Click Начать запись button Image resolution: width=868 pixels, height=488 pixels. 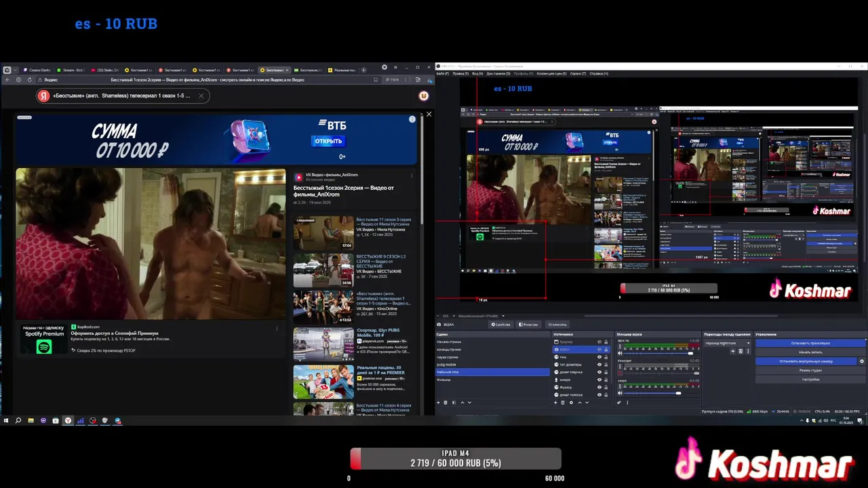tap(810, 352)
